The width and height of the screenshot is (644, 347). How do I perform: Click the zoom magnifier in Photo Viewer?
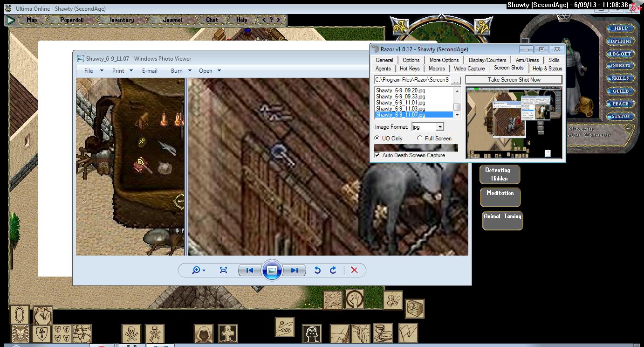pos(196,270)
